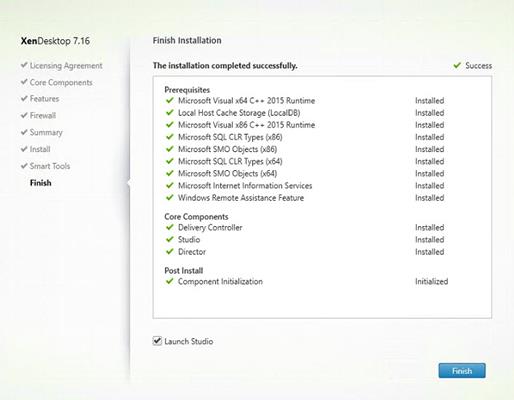Click 'Component Initialization' row text
Viewport: 514px width, 400px height.
[220, 281]
